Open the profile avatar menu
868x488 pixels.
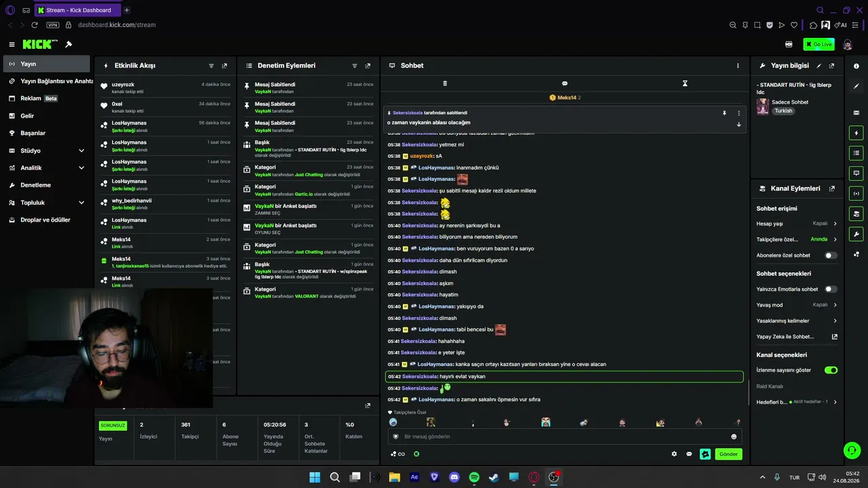(x=848, y=44)
